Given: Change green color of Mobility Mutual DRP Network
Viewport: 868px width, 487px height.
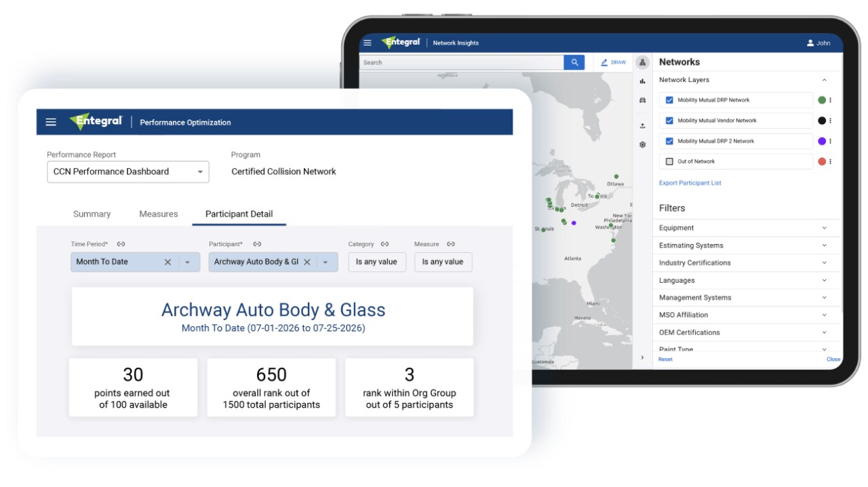Looking at the screenshot, I should 822,100.
